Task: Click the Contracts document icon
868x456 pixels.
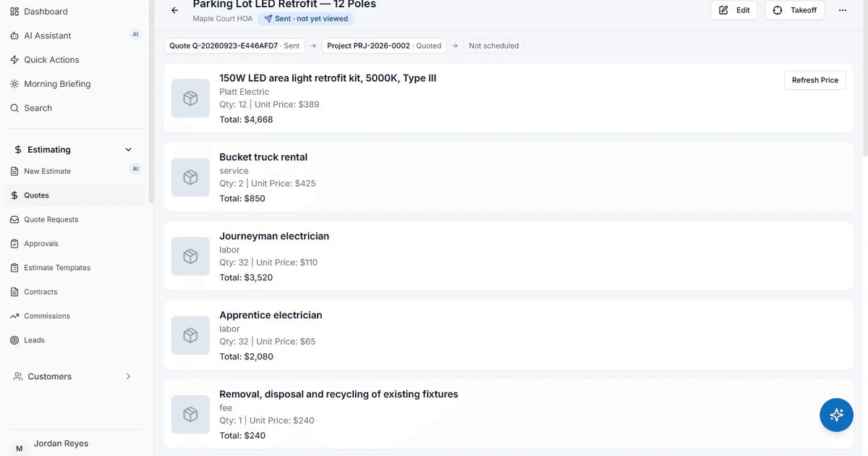Action: pos(14,292)
